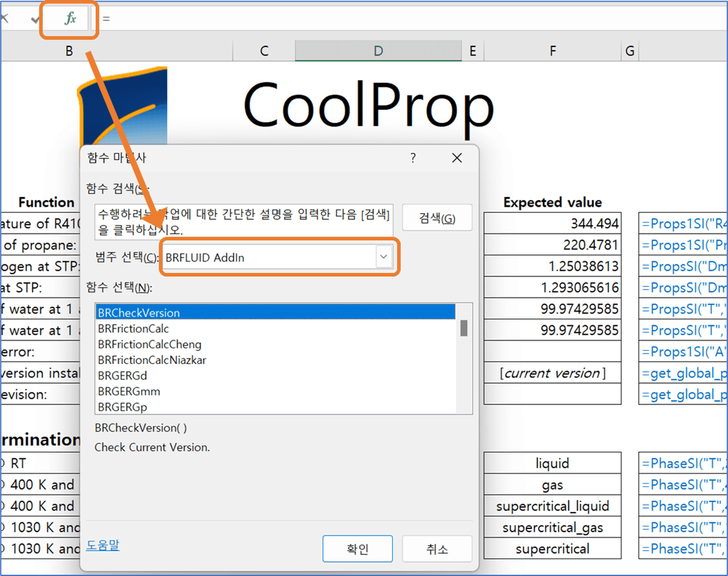
Task: Click the cell containing 1.293065616
Action: [552, 288]
